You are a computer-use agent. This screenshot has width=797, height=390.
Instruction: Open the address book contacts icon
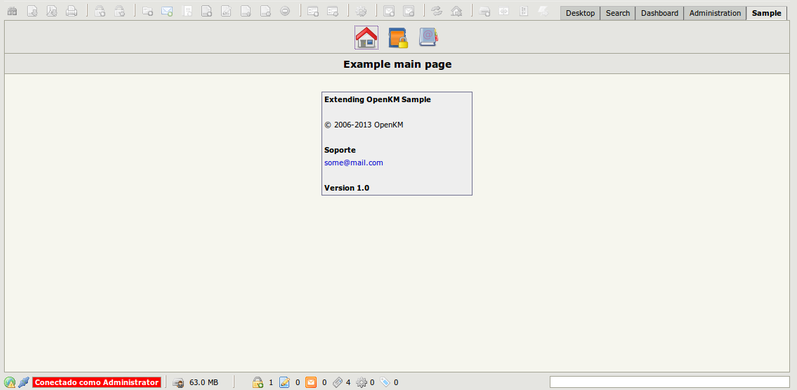click(x=428, y=38)
